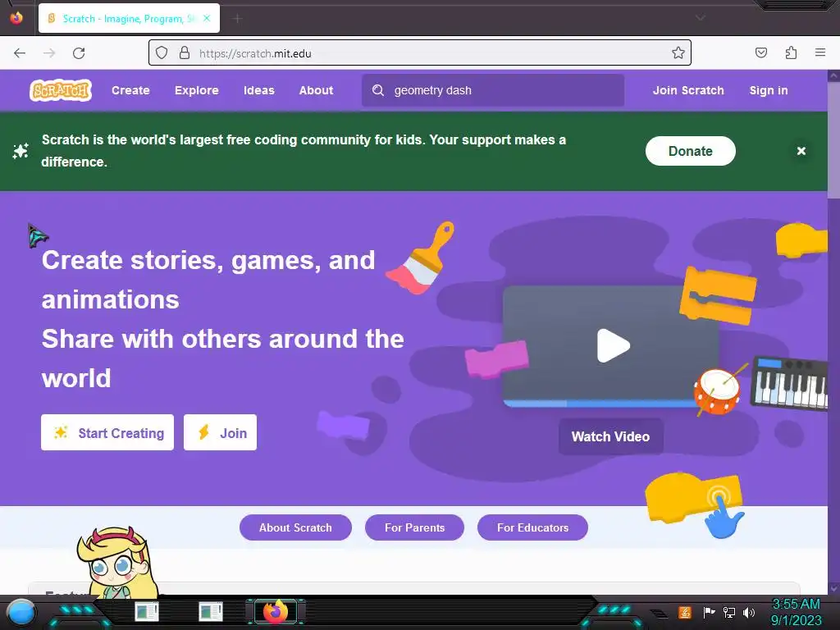The image size is (840, 630).
Task: Click the Join button with lightning bolt
Action: (x=220, y=432)
